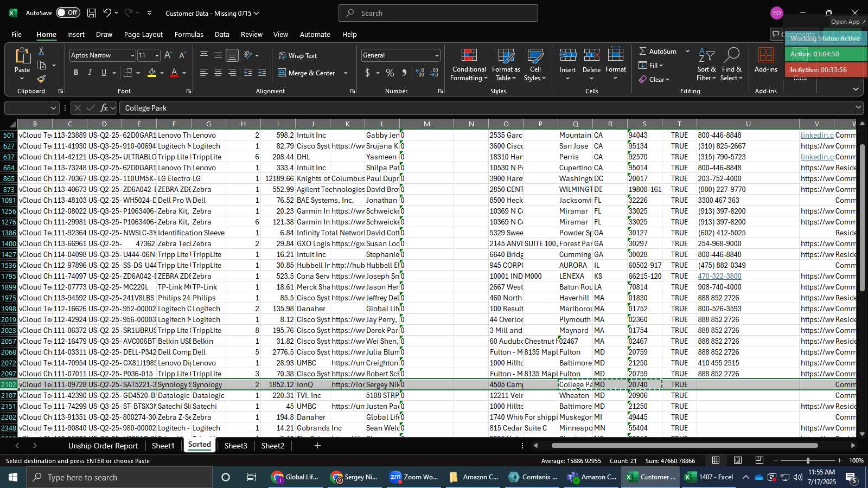Click the vertical scrollbar thumb
868x488 pixels.
coord(862,218)
